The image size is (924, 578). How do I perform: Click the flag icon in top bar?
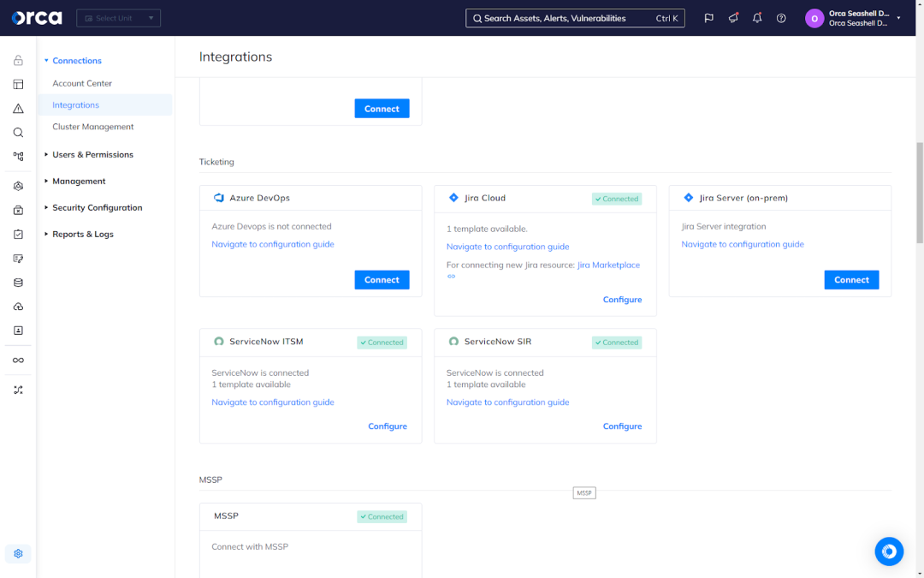coord(709,18)
